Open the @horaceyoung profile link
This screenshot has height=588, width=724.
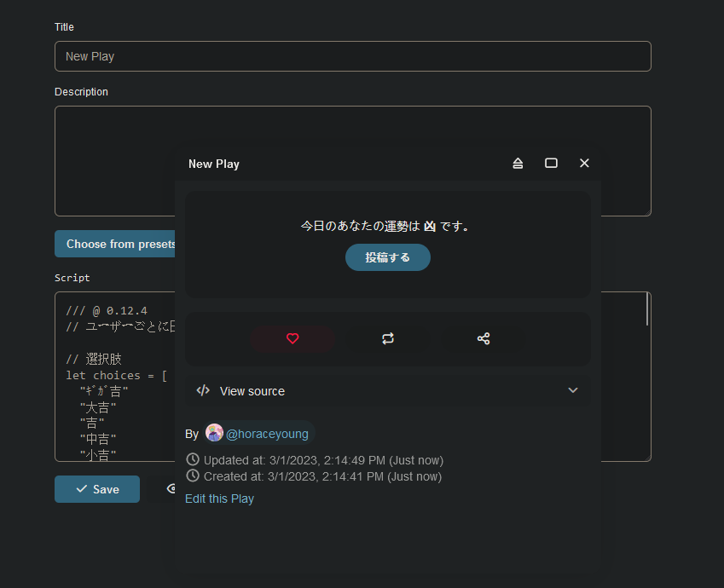pyautogui.click(x=267, y=434)
